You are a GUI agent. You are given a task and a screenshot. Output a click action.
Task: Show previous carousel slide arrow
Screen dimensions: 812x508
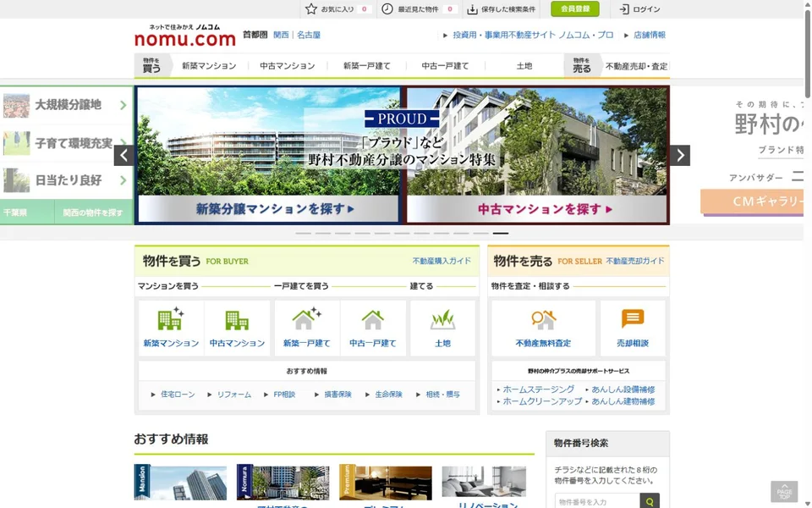[x=123, y=156]
